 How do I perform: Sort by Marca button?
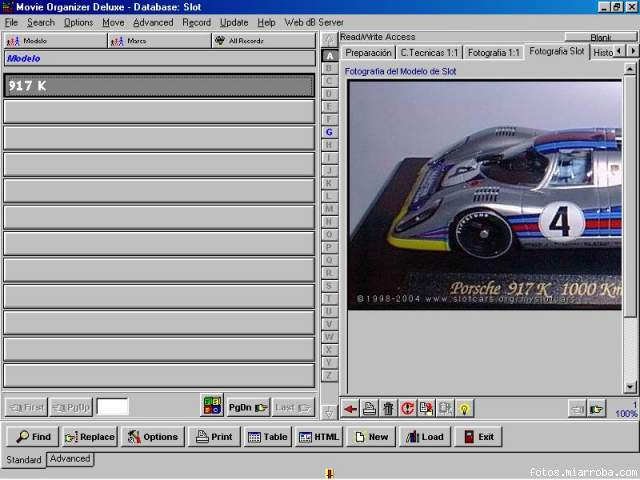[x=160, y=41]
